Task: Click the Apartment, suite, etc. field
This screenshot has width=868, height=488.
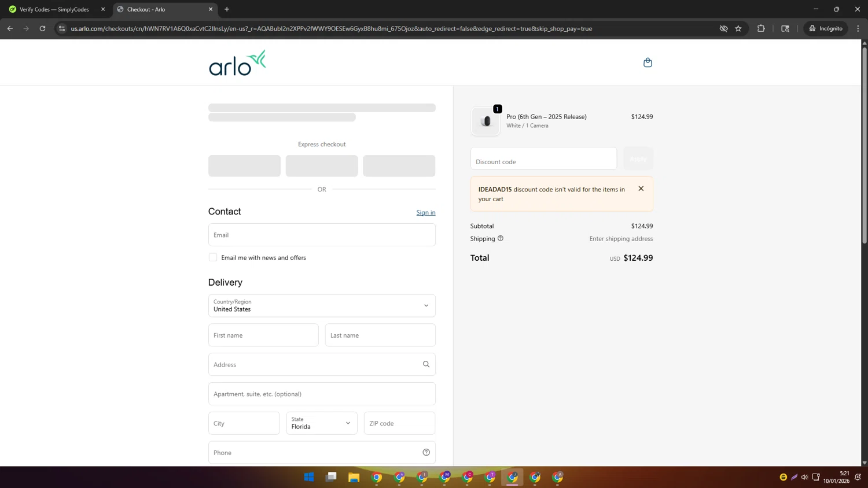Action: (322, 394)
